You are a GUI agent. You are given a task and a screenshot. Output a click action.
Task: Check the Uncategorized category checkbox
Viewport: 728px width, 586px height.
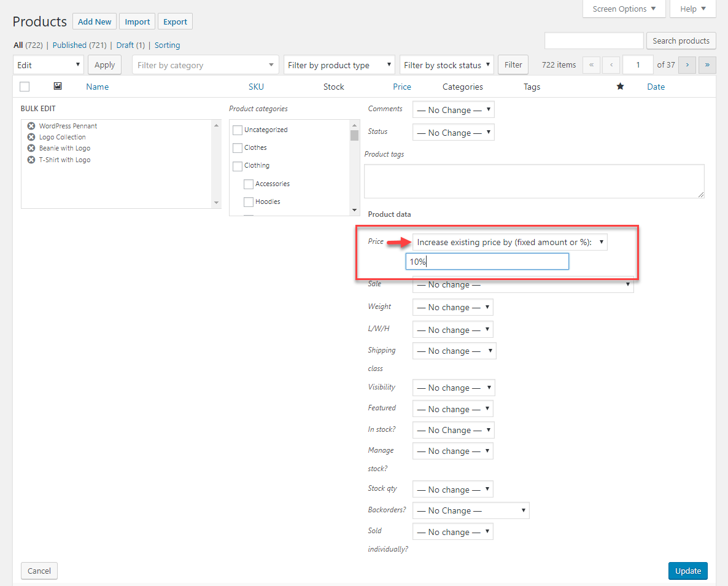(x=238, y=130)
